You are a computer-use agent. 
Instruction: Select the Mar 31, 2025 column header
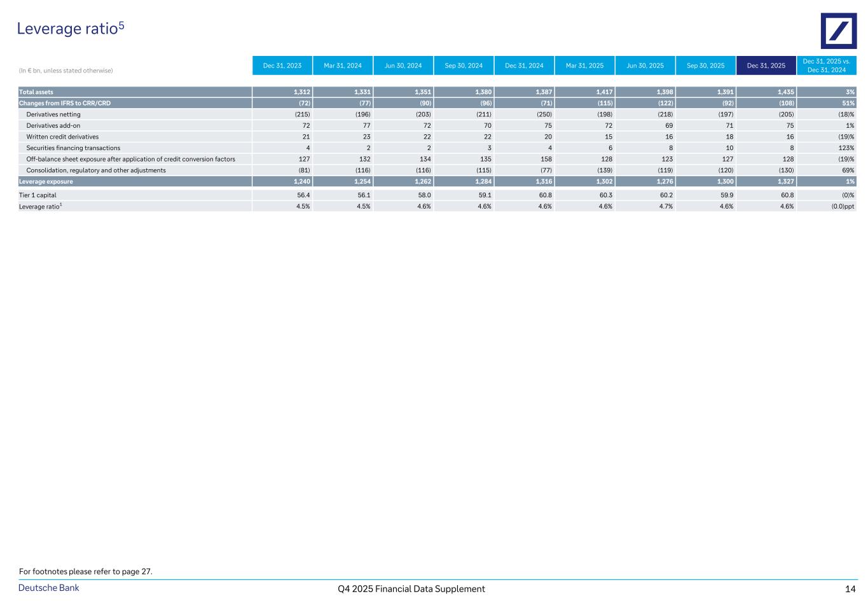point(584,66)
